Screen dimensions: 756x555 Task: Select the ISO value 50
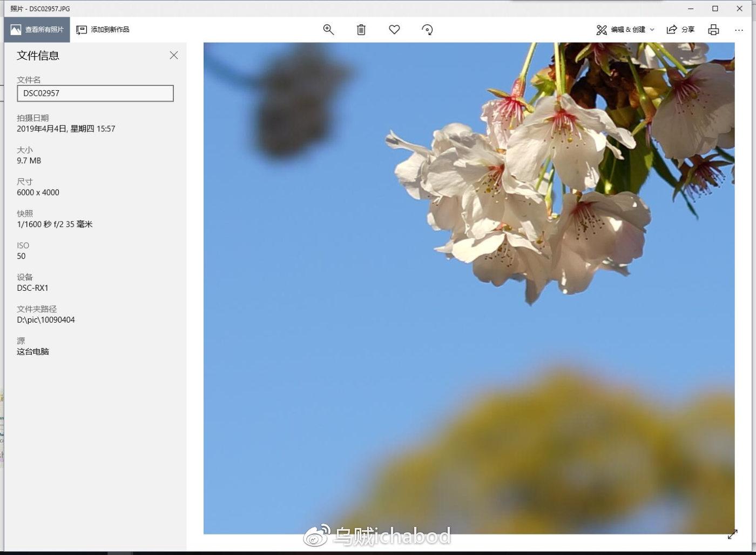[21, 256]
